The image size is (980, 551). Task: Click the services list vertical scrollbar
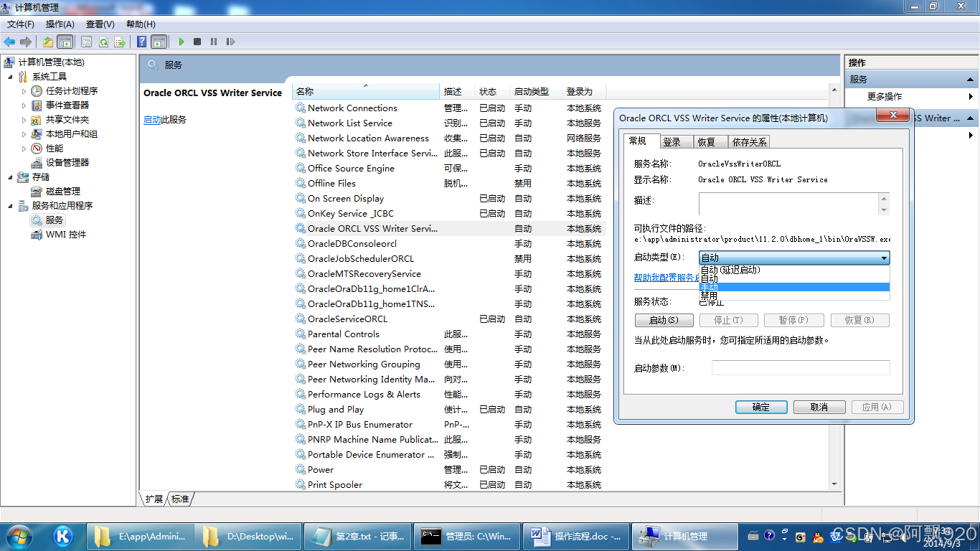[x=834, y=287]
